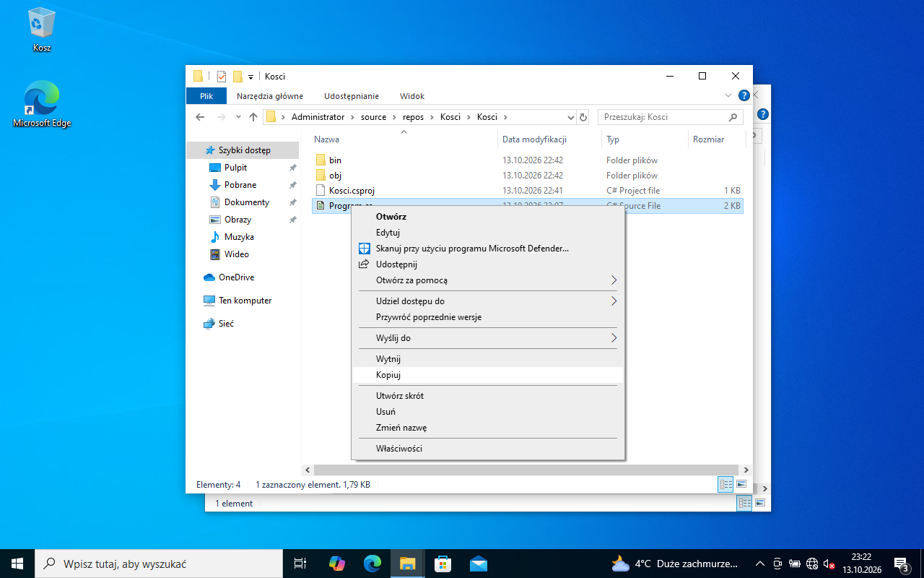Open Microsoft Store from the taskbar

[x=443, y=564]
